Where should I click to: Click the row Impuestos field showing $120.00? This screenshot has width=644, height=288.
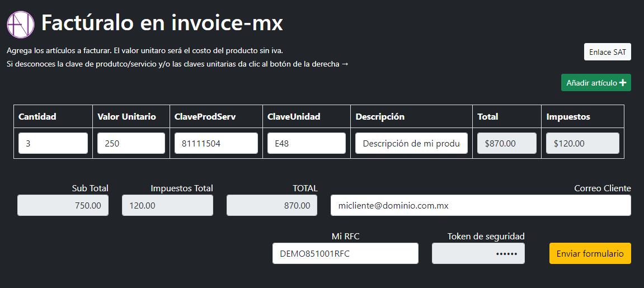pos(582,143)
